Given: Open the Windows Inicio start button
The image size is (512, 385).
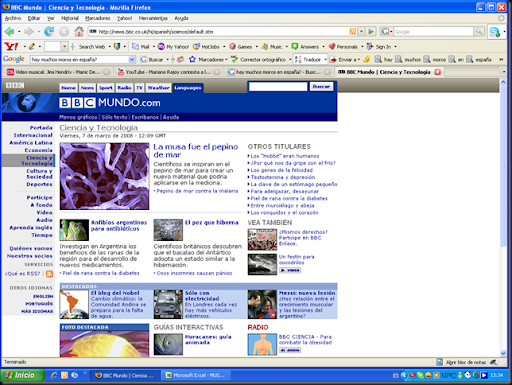Looking at the screenshot, I should [22, 375].
